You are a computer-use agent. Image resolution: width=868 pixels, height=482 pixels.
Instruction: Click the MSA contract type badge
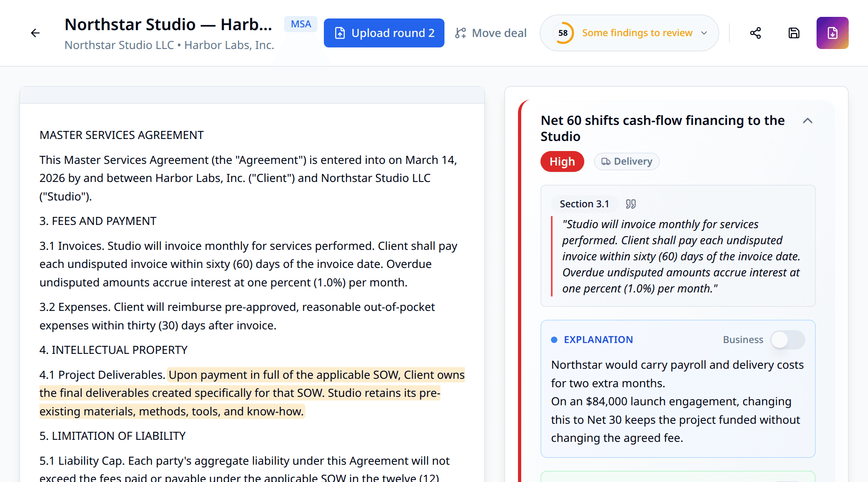coord(301,24)
